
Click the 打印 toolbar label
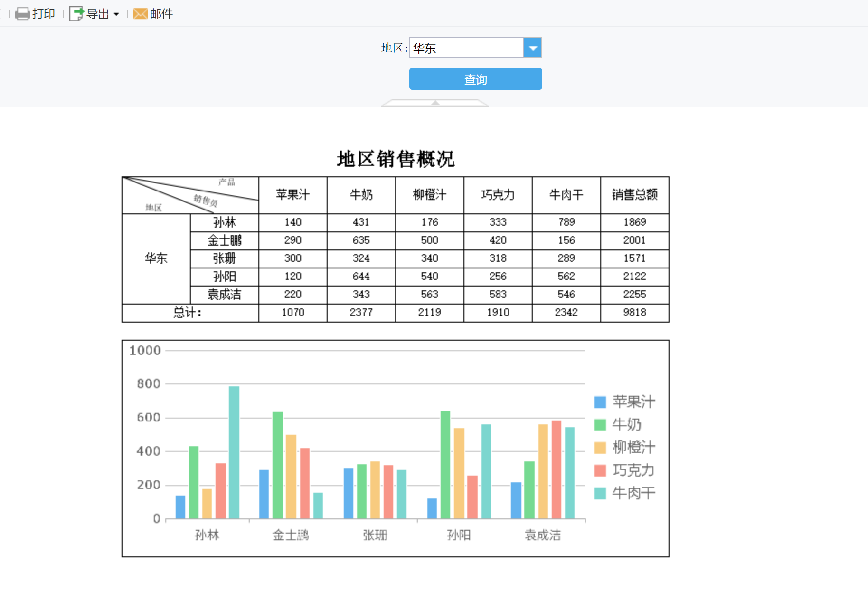pos(44,14)
